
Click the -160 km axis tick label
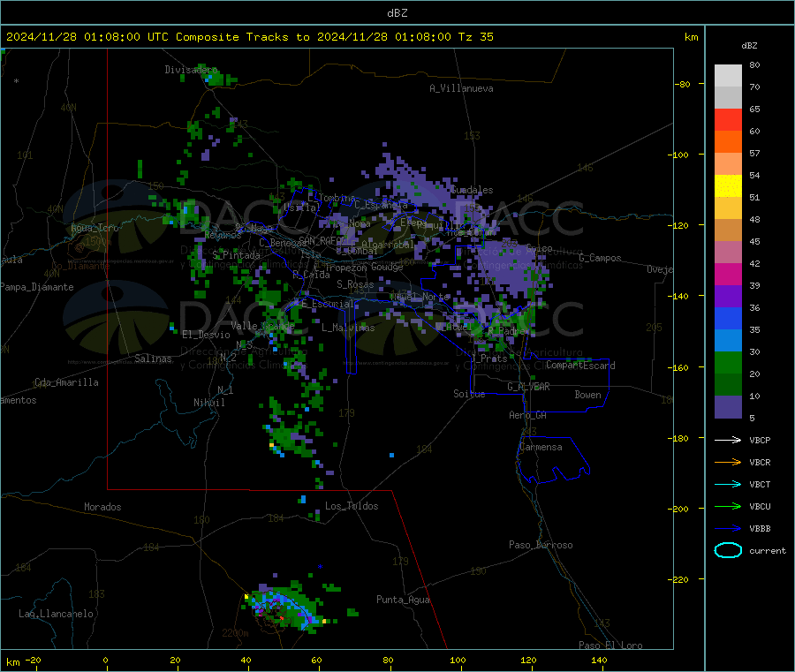coord(678,367)
